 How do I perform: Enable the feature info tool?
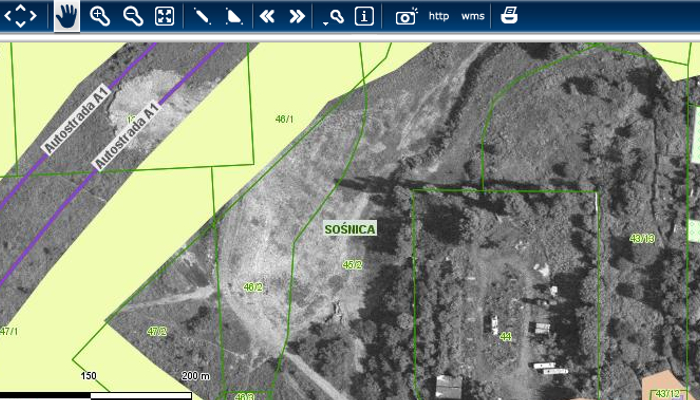point(365,15)
